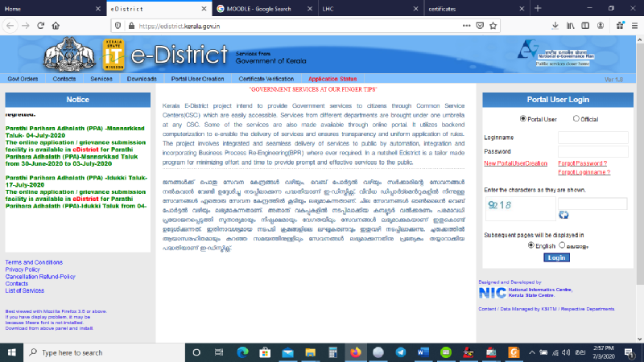Click New Portal User Creation link
This screenshot has height=362, width=644.
pyautogui.click(x=515, y=163)
